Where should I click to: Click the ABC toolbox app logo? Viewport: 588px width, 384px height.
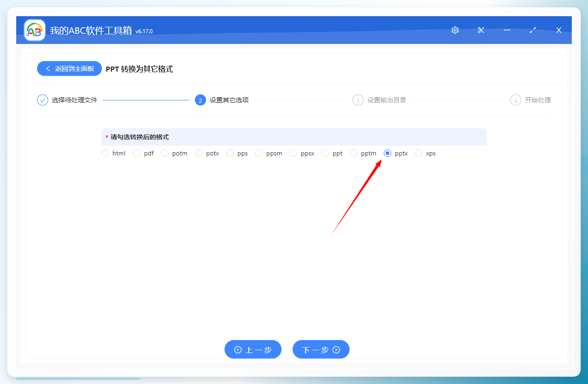point(35,30)
